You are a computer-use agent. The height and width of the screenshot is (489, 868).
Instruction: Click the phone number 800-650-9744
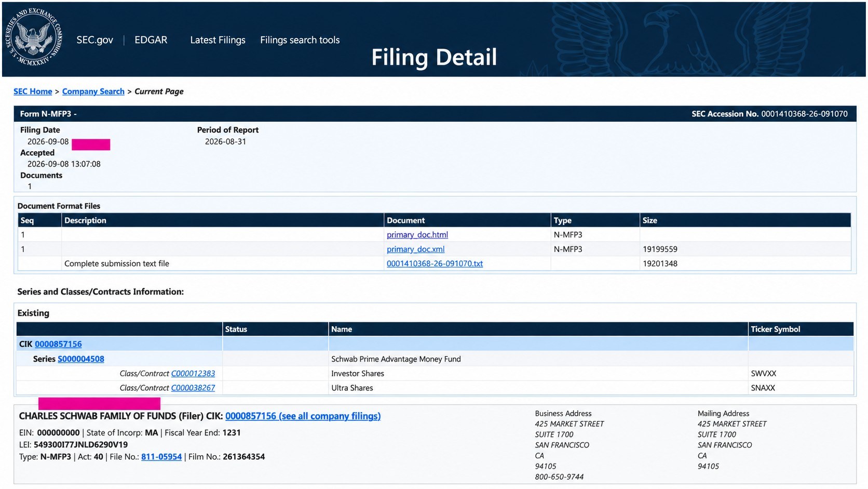coord(559,477)
